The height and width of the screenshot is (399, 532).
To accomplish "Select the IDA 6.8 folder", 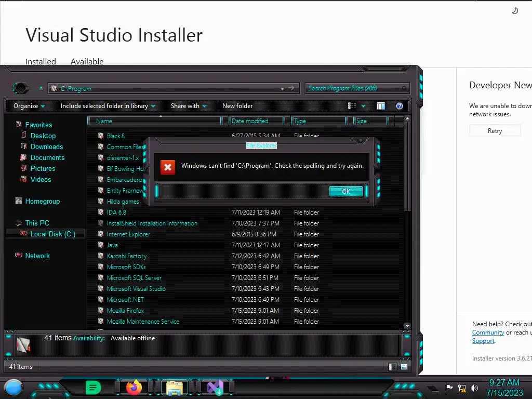I will pos(116,212).
